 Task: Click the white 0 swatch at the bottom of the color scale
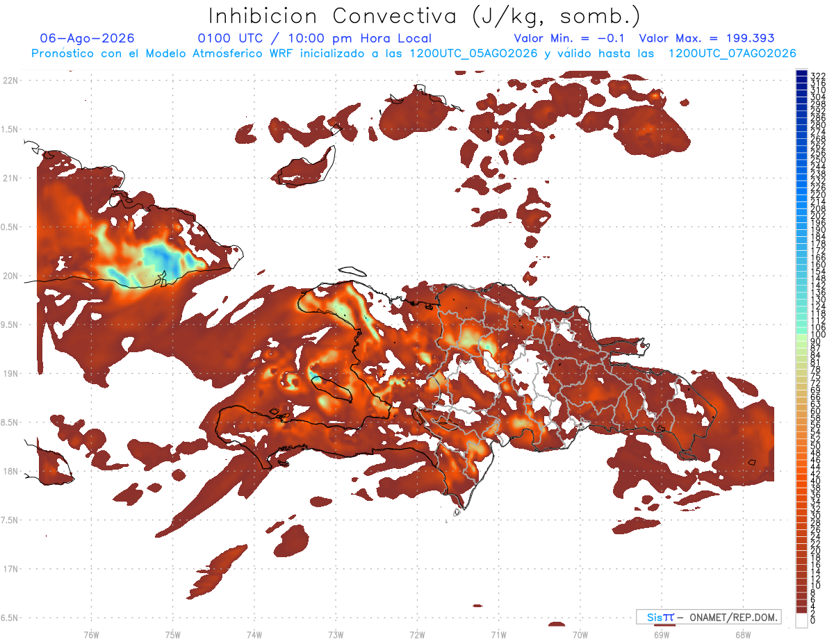point(801,621)
